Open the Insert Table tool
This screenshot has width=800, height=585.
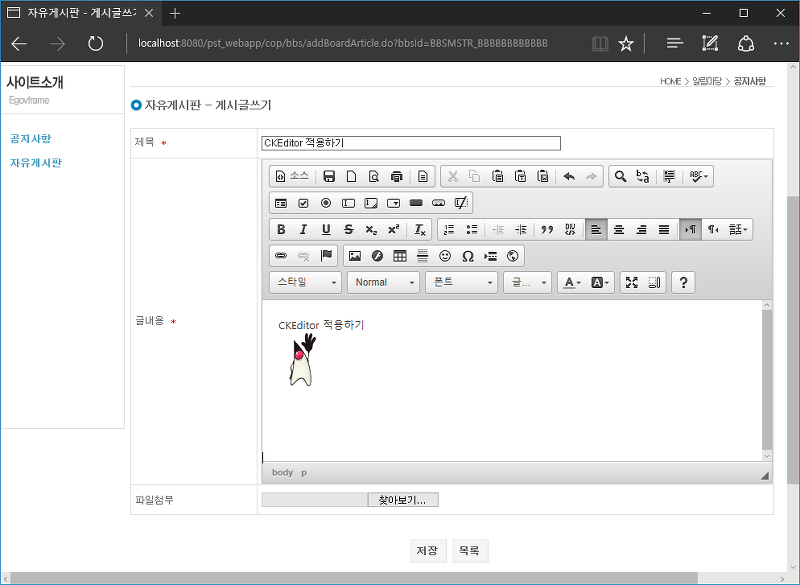[x=399, y=256]
